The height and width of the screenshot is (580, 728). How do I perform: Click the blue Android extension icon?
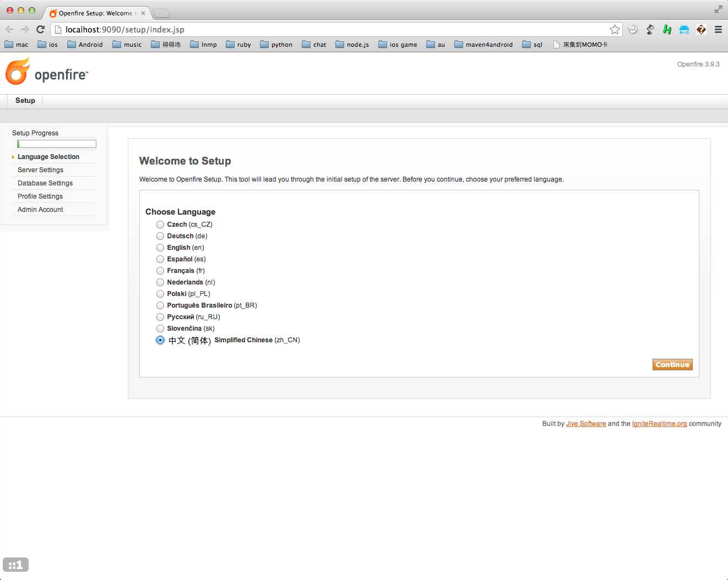(684, 30)
